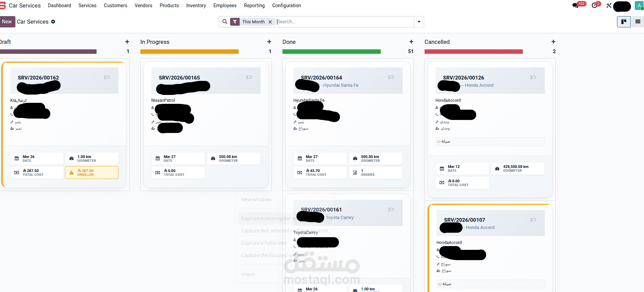Image resolution: width=644 pixels, height=292 pixels.
Task: Click the purple Draft progress bar
Action: pos(48,52)
